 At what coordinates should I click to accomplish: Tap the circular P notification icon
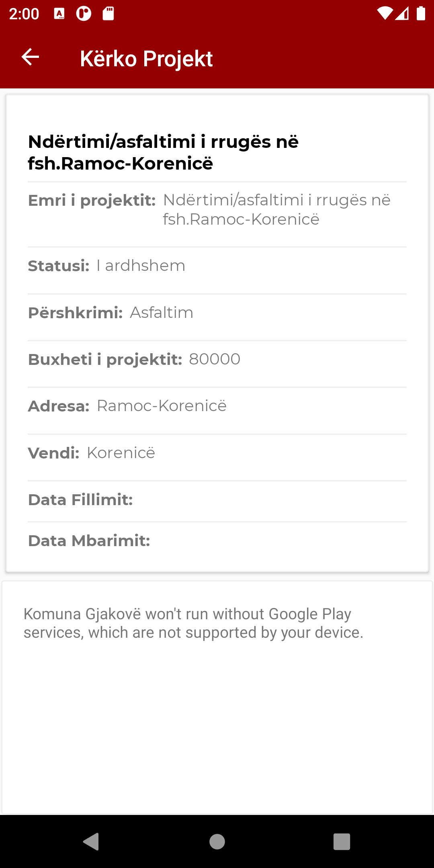click(x=84, y=14)
